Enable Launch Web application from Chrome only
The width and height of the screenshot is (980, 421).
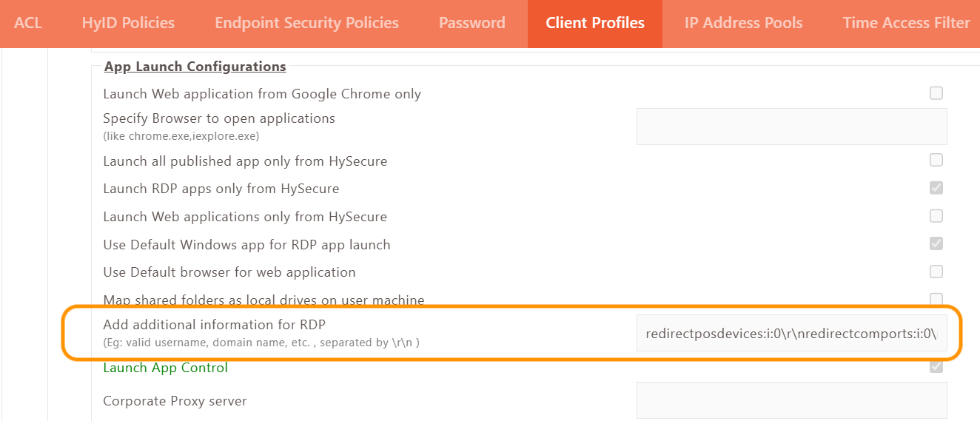tap(936, 93)
